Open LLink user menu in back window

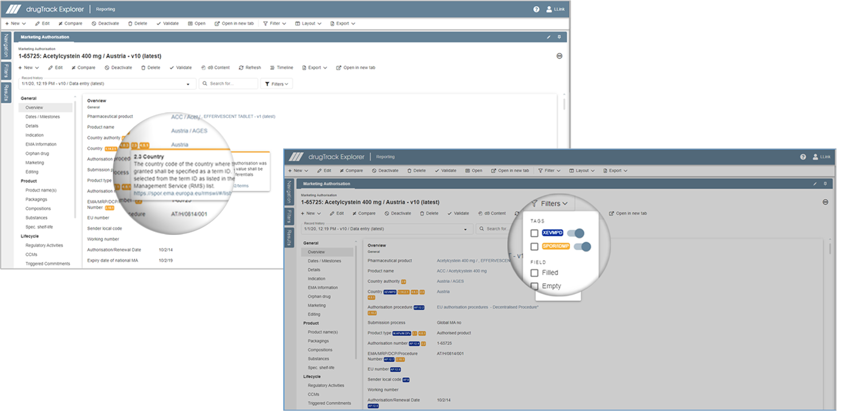click(555, 9)
